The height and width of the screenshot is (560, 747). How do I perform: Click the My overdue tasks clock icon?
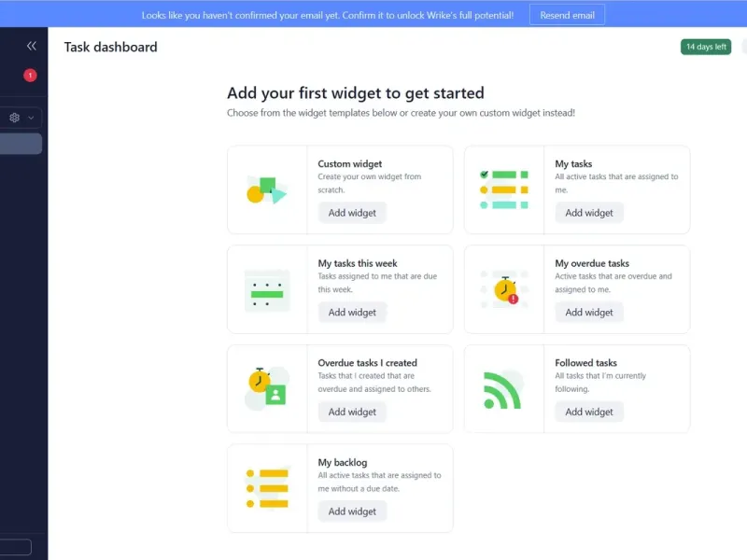click(x=503, y=289)
